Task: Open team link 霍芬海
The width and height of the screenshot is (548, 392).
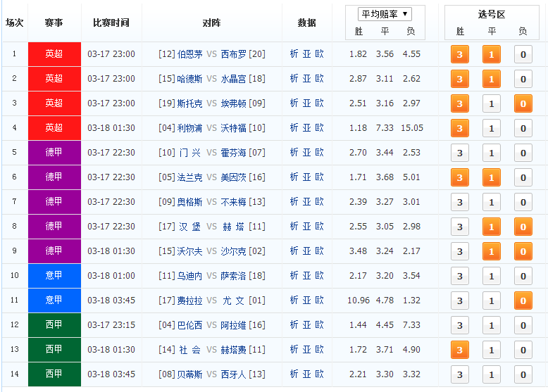Action: pyautogui.click(x=233, y=153)
